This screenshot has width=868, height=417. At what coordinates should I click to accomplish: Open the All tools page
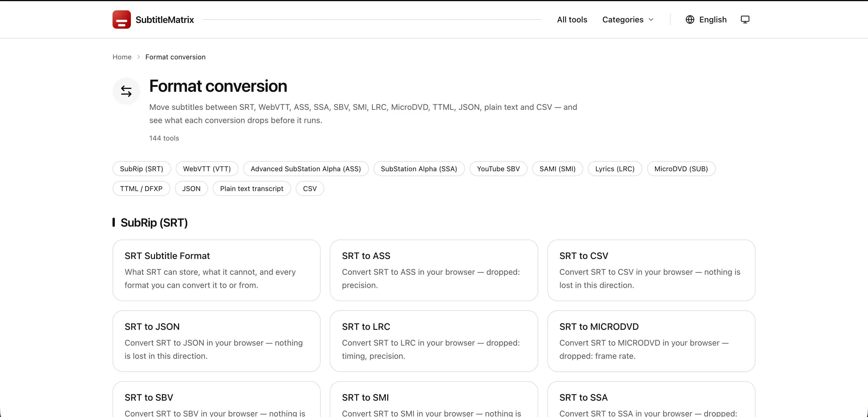tap(572, 20)
